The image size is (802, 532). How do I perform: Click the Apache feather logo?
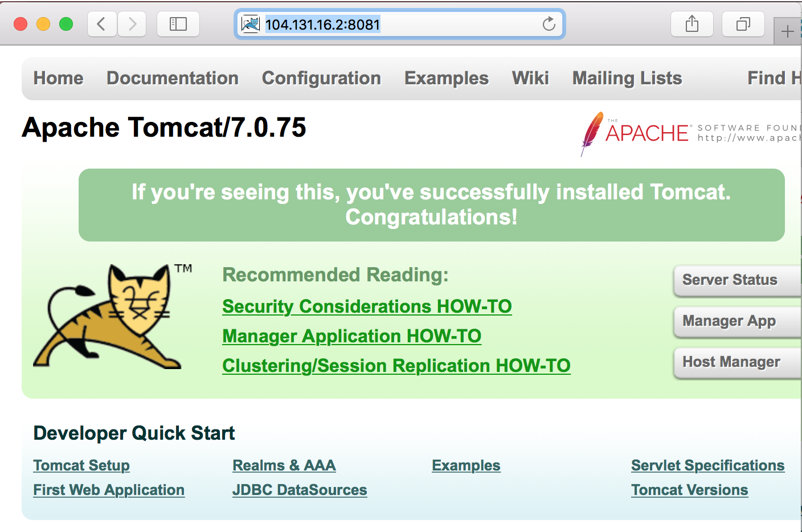[x=592, y=134]
